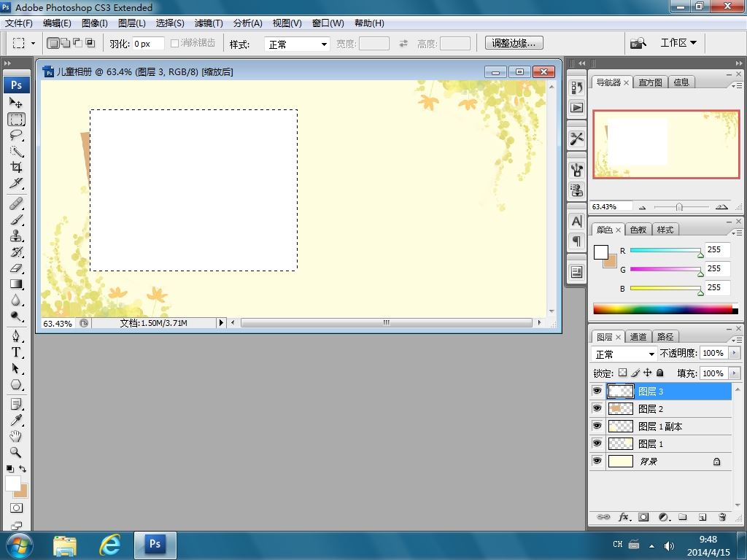Select the Hand tool
The width and height of the screenshot is (747, 560).
pyautogui.click(x=16, y=436)
